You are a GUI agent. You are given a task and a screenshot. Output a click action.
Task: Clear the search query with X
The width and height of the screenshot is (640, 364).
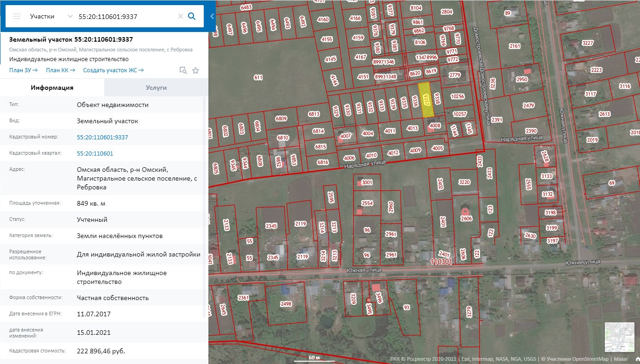coord(181,16)
